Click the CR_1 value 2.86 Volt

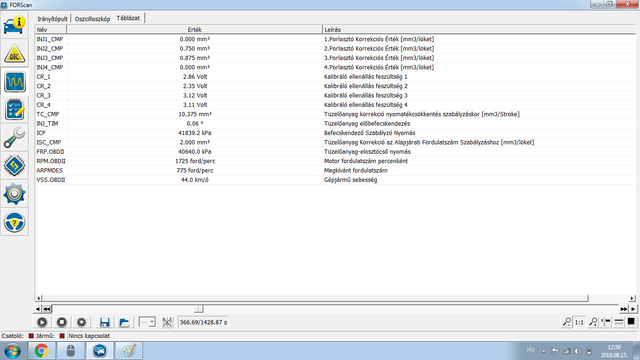[195, 77]
